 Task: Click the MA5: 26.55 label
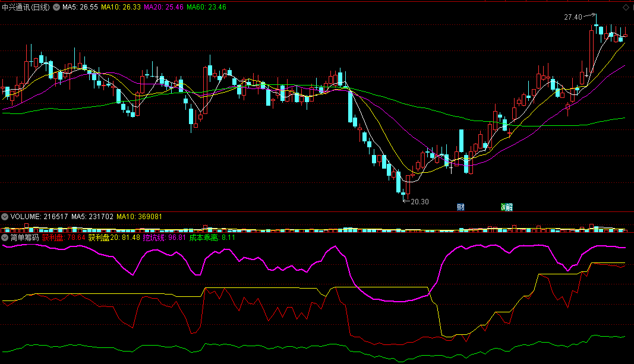tap(80, 7)
